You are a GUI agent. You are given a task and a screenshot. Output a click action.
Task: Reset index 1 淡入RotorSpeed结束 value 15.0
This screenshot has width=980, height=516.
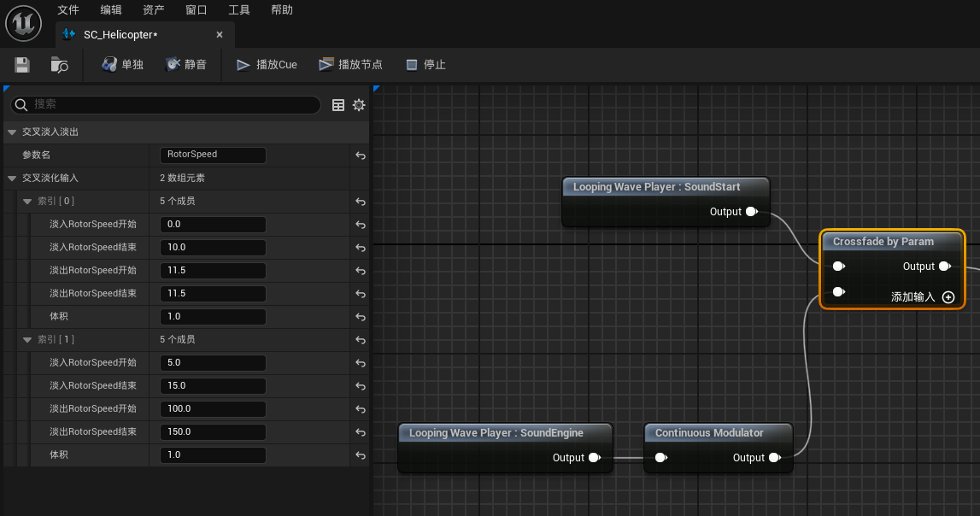[361, 387]
